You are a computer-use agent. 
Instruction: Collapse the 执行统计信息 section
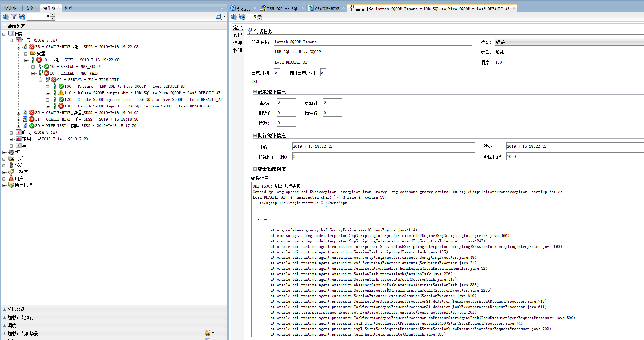255,136
